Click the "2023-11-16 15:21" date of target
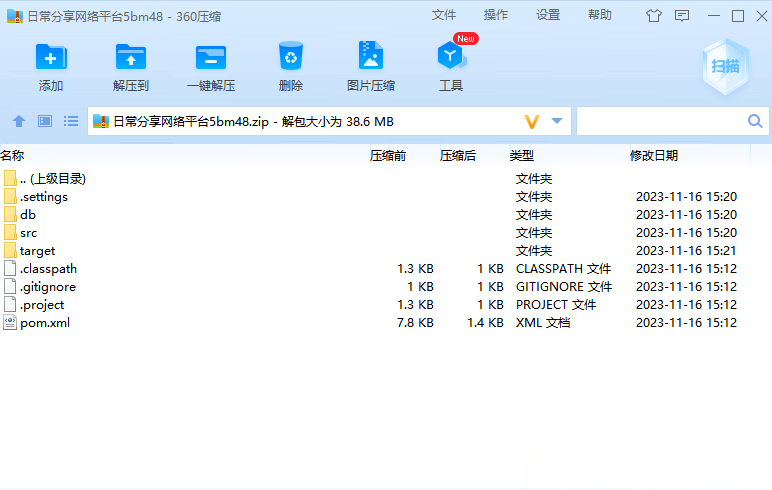This screenshot has height=490, width=772. click(686, 251)
